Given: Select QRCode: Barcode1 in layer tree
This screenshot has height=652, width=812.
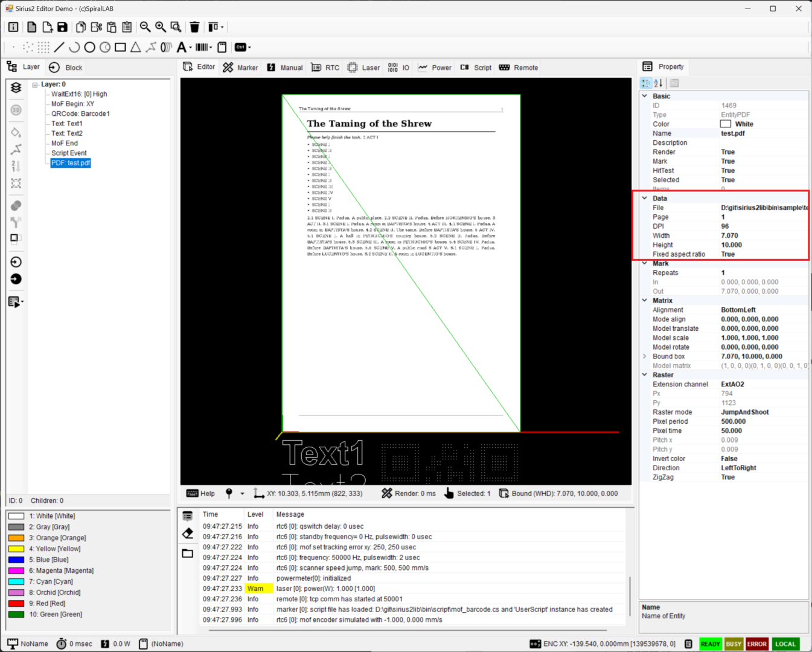Looking at the screenshot, I should 80,113.
